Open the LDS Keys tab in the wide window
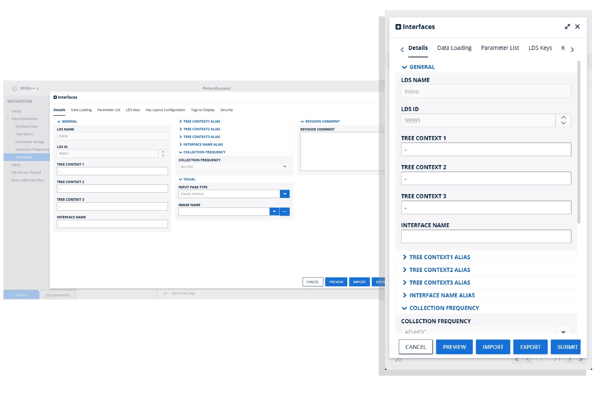The height and width of the screenshot is (400, 600). pos(133,110)
